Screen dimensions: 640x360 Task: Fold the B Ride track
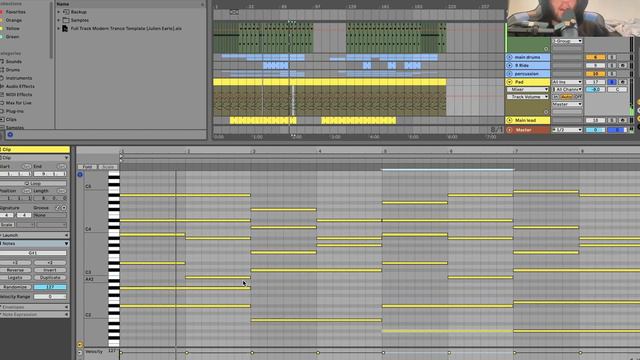pyautogui.click(x=509, y=65)
